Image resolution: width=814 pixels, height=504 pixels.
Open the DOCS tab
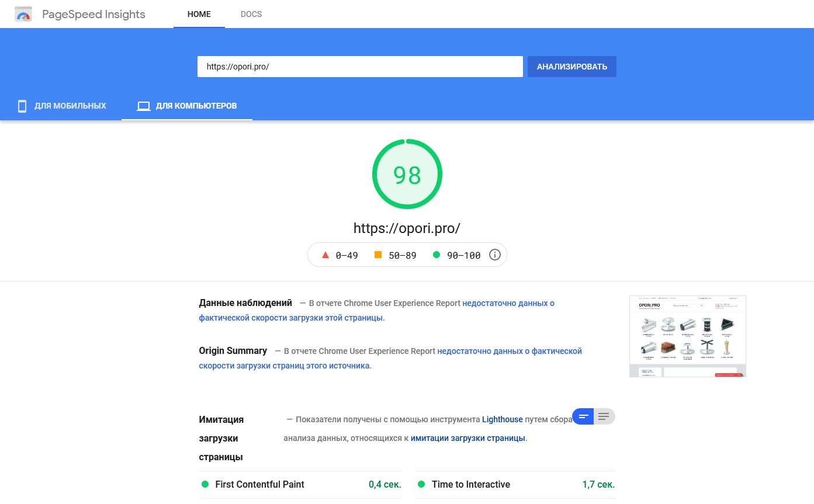pos(251,14)
